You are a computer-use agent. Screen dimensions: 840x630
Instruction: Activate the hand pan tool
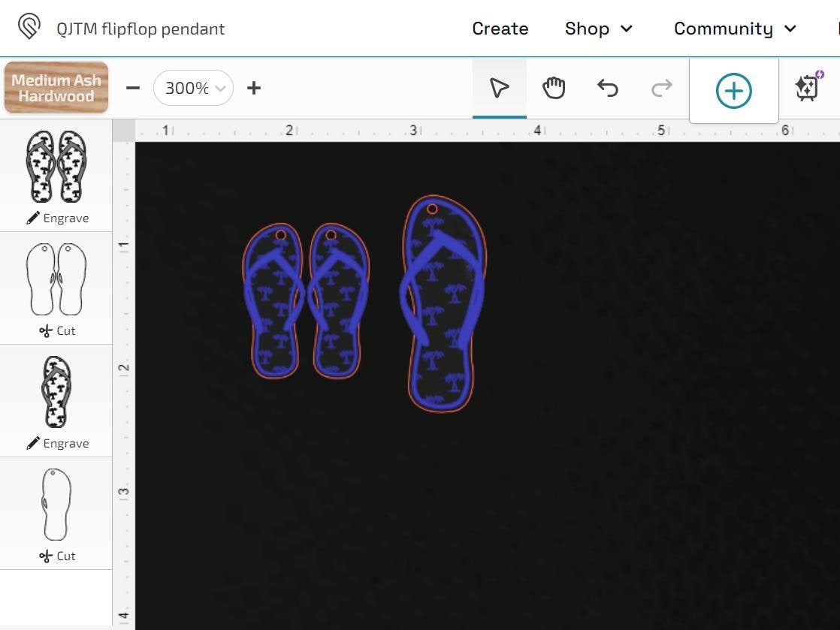[x=554, y=89]
